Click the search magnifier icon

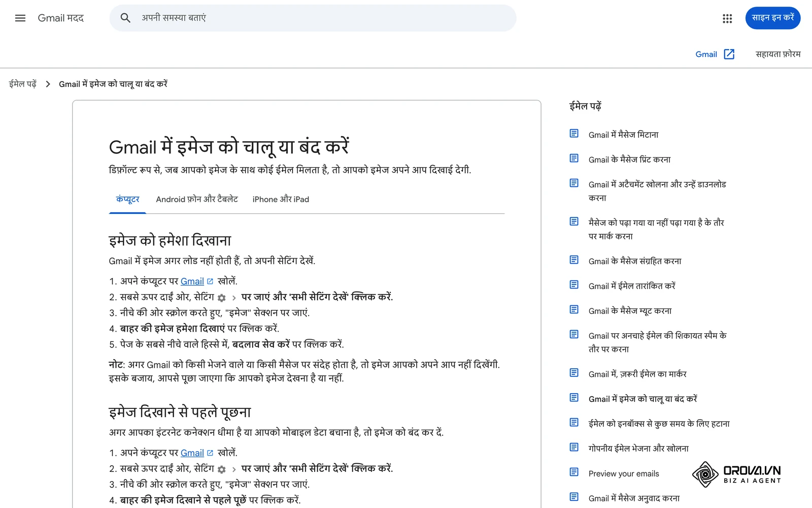point(125,18)
